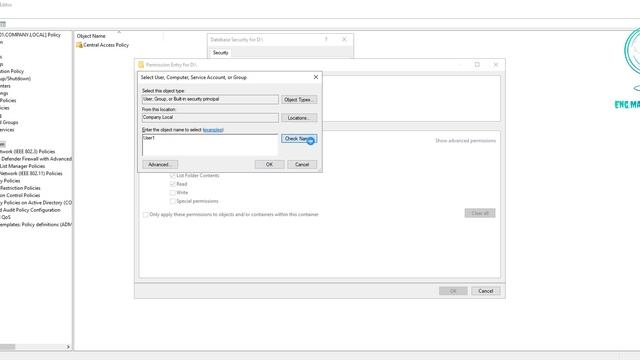Select the Central Access Policy row
The width and height of the screenshot is (640, 360).
tap(102, 45)
